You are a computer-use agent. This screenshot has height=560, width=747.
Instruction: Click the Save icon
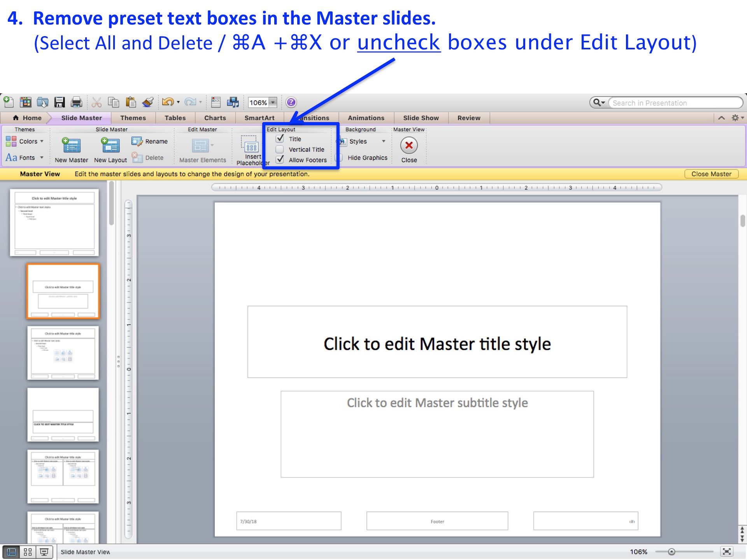coord(59,102)
